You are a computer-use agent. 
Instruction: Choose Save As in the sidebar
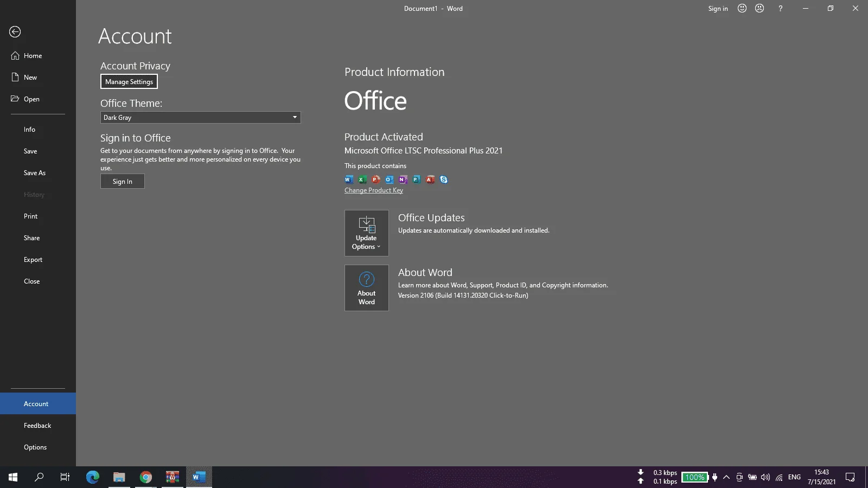click(38, 173)
